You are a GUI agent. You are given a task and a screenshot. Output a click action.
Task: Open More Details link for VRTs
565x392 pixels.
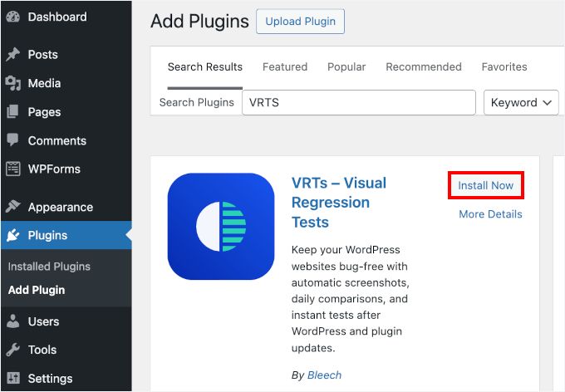tap(490, 214)
